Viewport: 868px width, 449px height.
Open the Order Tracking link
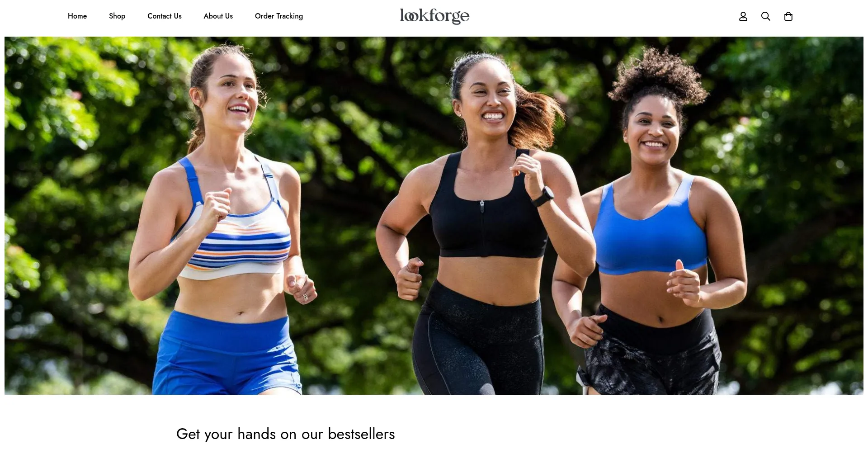279,16
